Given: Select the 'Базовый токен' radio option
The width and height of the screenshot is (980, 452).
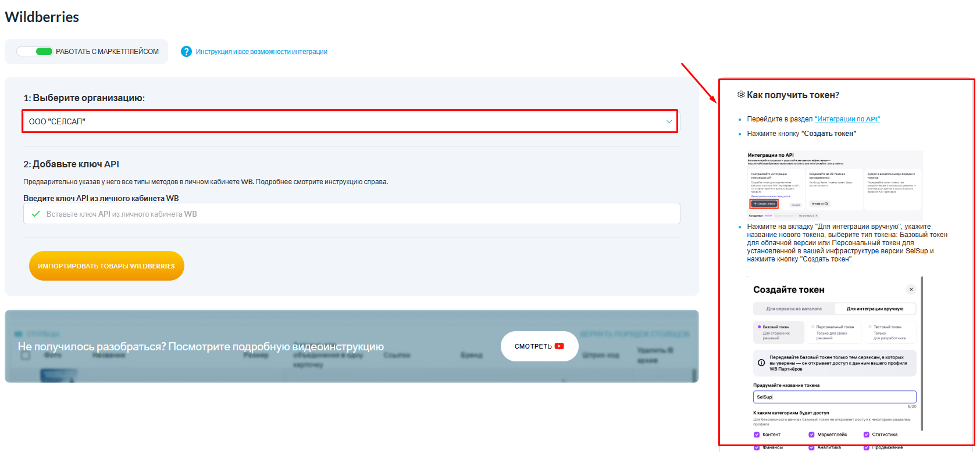Looking at the screenshot, I should pyautogui.click(x=760, y=327).
